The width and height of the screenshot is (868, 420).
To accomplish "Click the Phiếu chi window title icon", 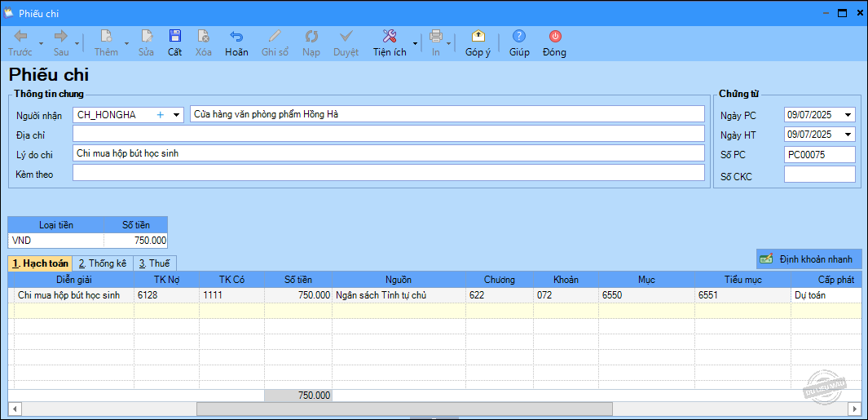I will pyautogui.click(x=9, y=13).
